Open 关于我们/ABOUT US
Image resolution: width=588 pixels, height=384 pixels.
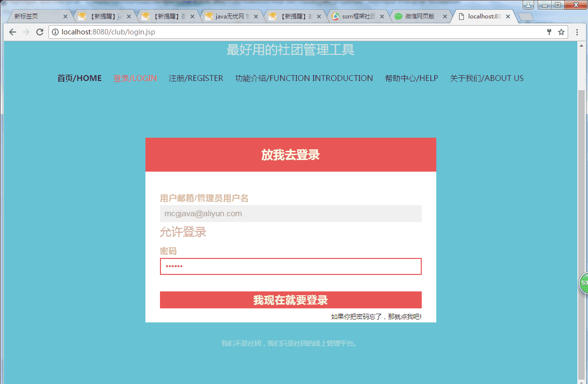click(487, 78)
